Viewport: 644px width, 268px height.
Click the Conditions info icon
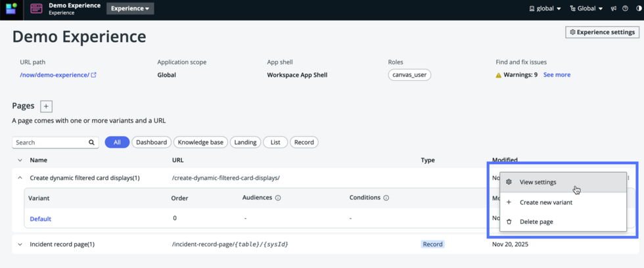coord(386,198)
